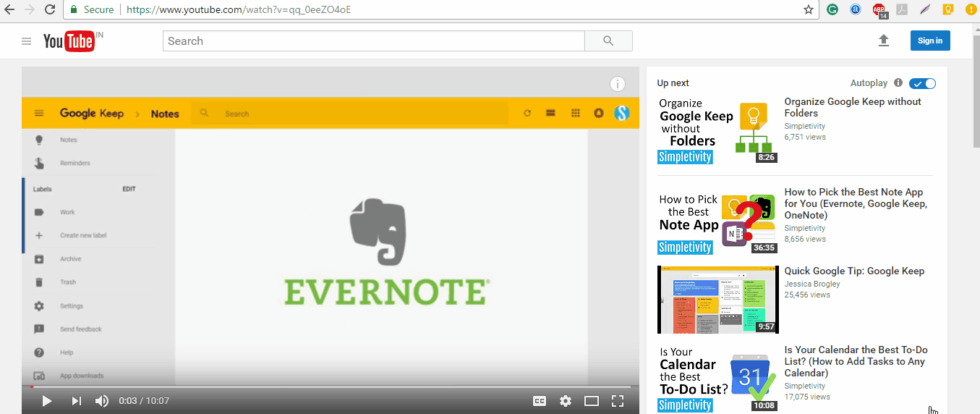Screen dimensions: 980x414
Task: Play the video
Action: pos(47,401)
